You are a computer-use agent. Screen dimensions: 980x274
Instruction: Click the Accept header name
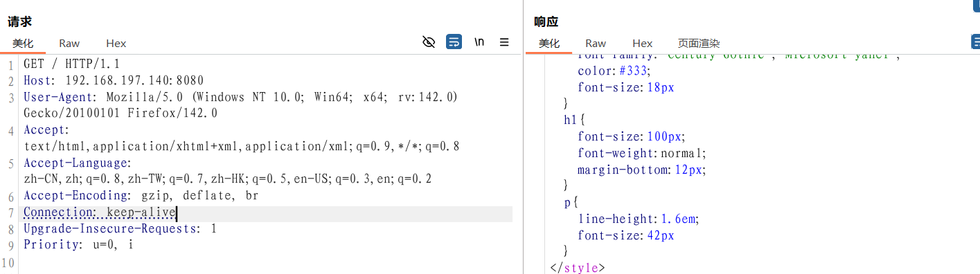pyautogui.click(x=46, y=130)
